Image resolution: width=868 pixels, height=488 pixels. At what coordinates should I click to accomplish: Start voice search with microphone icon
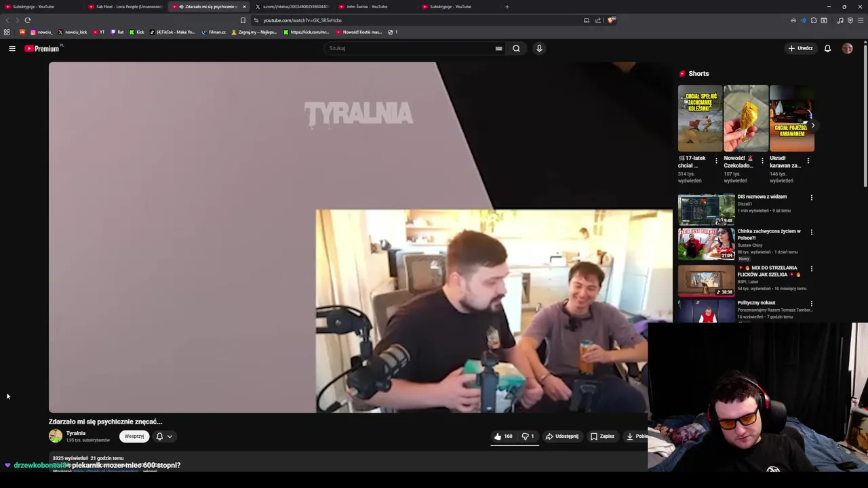point(539,48)
